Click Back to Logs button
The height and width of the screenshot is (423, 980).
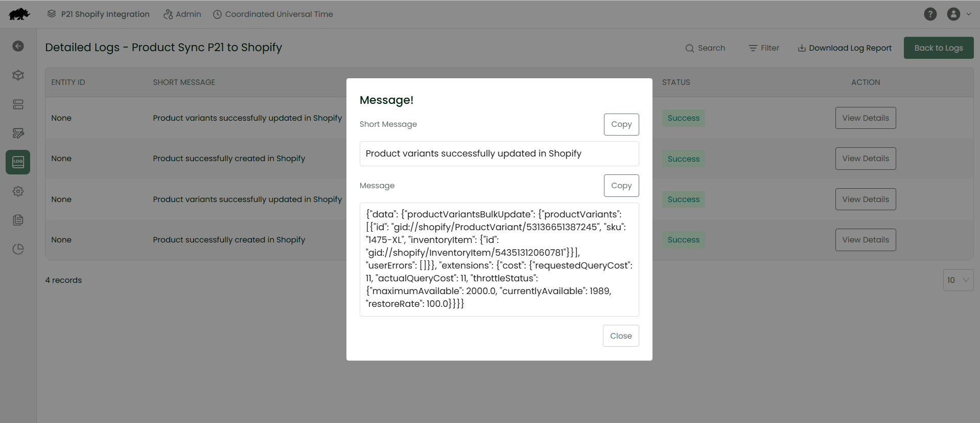point(938,48)
